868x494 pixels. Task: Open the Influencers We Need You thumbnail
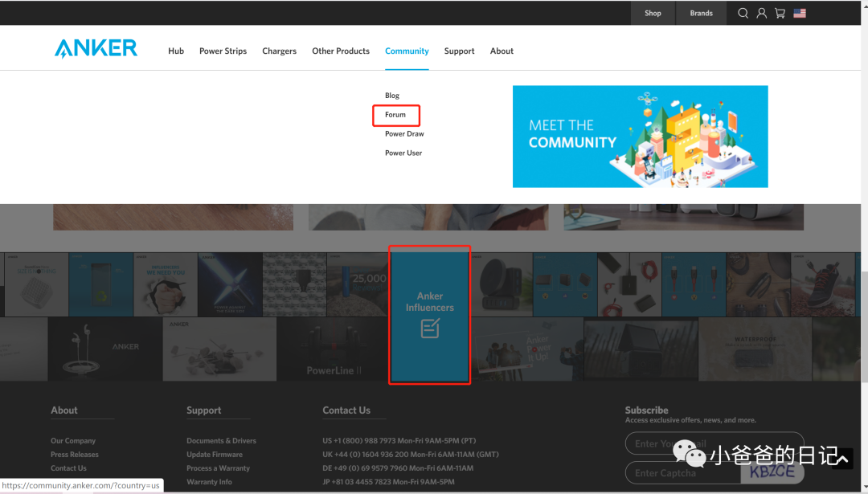point(166,284)
